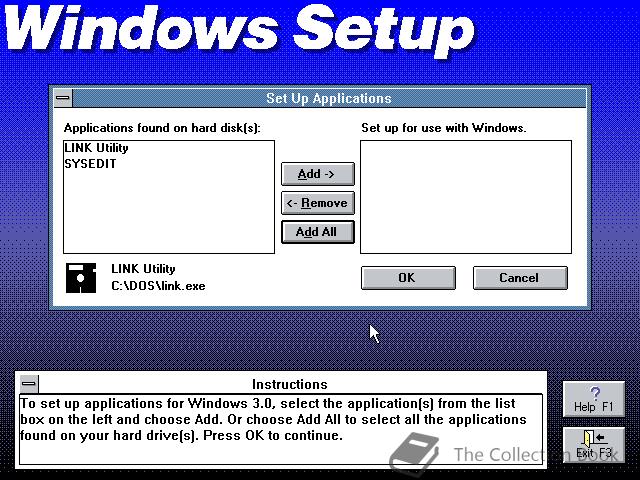Click the <- Remove button
This screenshot has width=640, height=480.
[x=318, y=203]
